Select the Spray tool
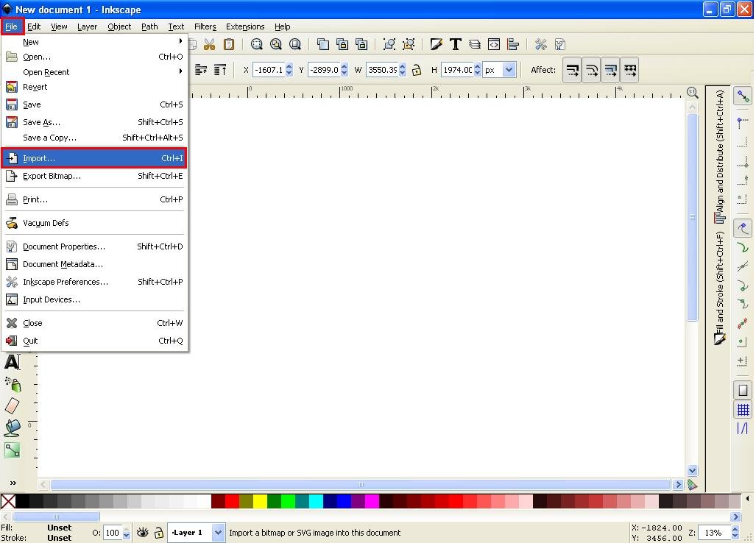This screenshot has height=543, width=756. point(13,384)
